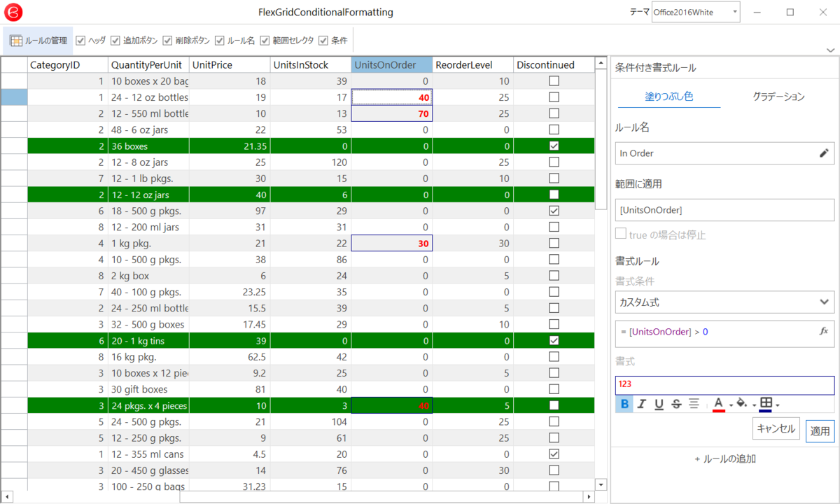Image resolution: width=840 pixels, height=504 pixels.
Task: Open the border dropdown arrow
Action: tap(778, 405)
